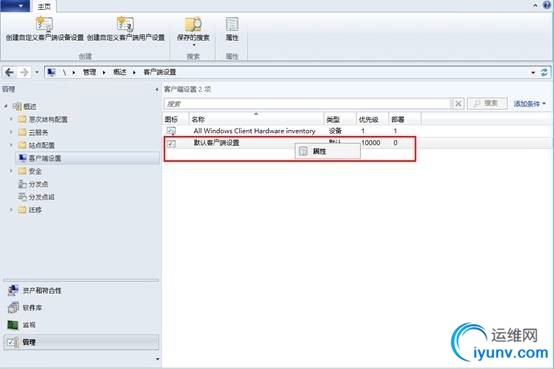Open the Saved Searches (保存的搜索) ribbon button
Image resolution: width=554 pixels, height=369 pixels.
(193, 31)
